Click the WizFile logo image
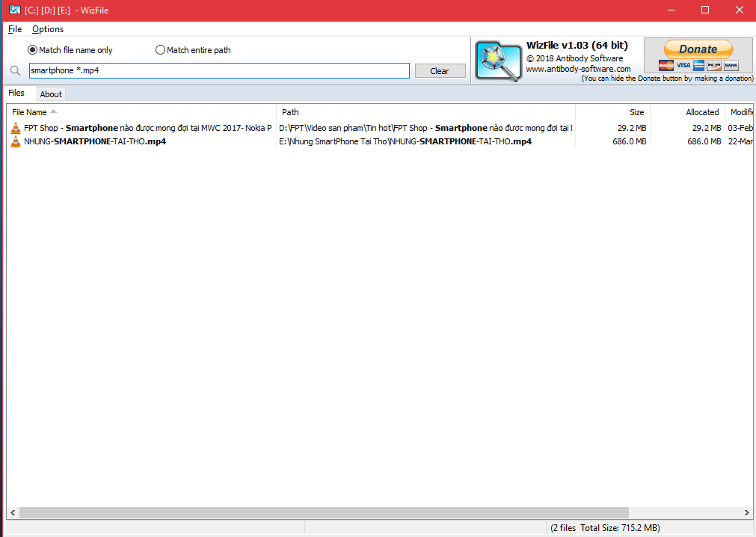This screenshot has width=756, height=537. (x=498, y=61)
